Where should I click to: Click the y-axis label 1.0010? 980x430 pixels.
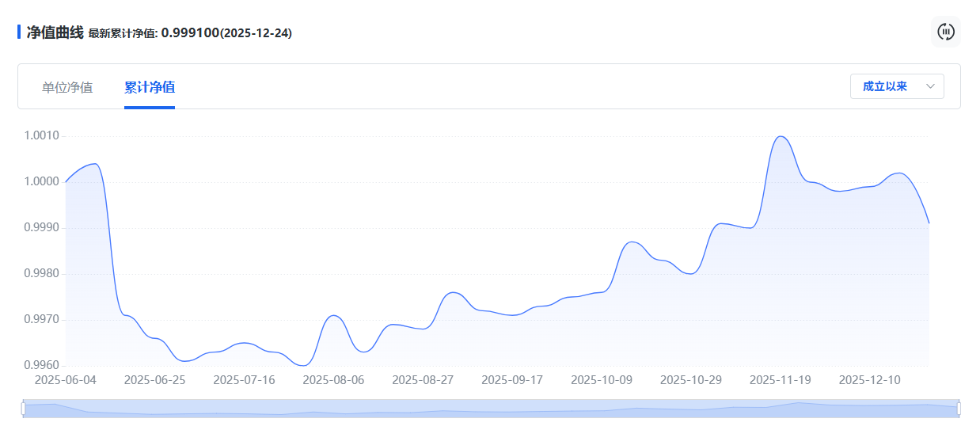(x=41, y=136)
